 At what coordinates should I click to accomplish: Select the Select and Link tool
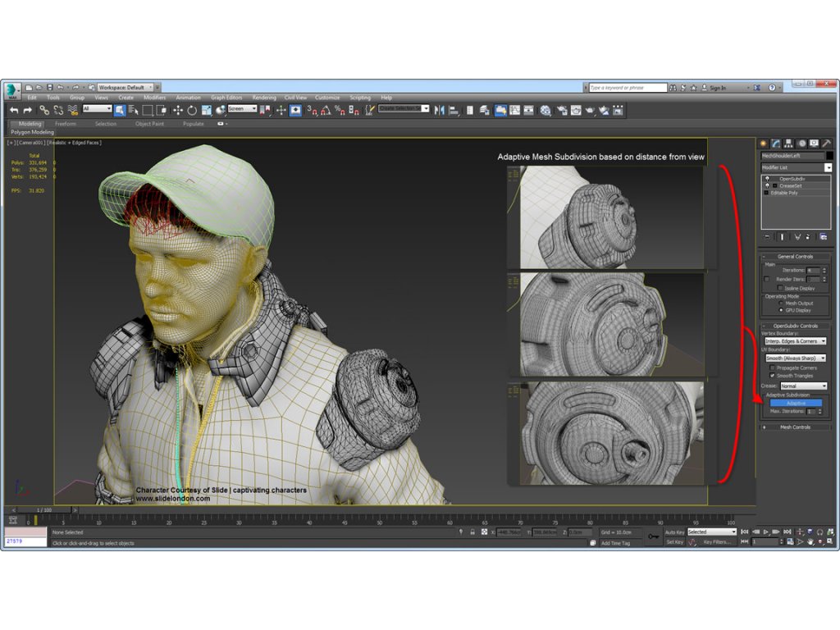[x=44, y=110]
